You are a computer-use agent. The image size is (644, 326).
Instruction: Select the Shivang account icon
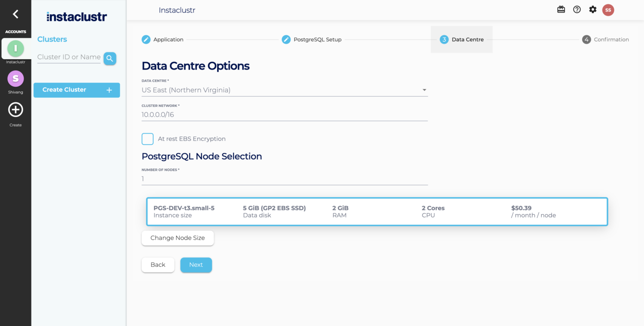pos(15,79)
